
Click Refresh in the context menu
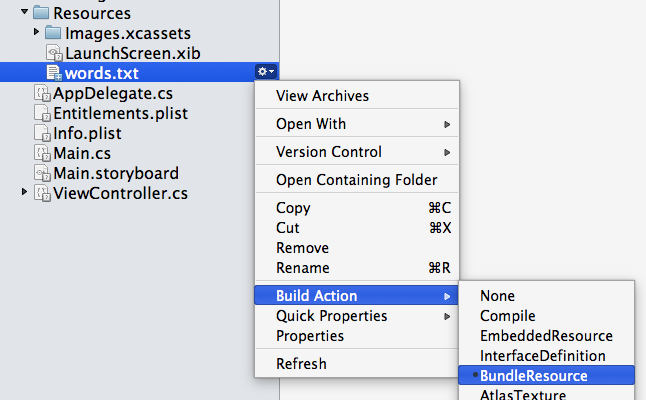357,364
